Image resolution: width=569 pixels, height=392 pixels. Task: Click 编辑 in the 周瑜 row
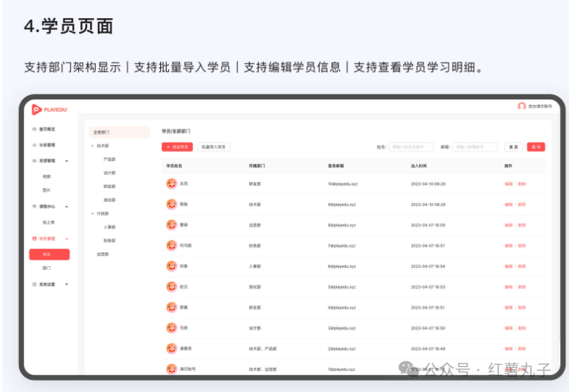509,205
